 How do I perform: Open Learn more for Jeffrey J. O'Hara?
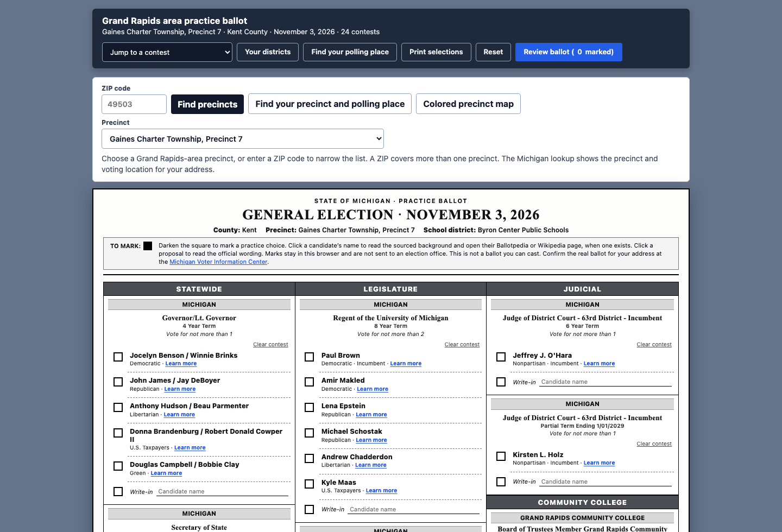click(x=599, y=364)
